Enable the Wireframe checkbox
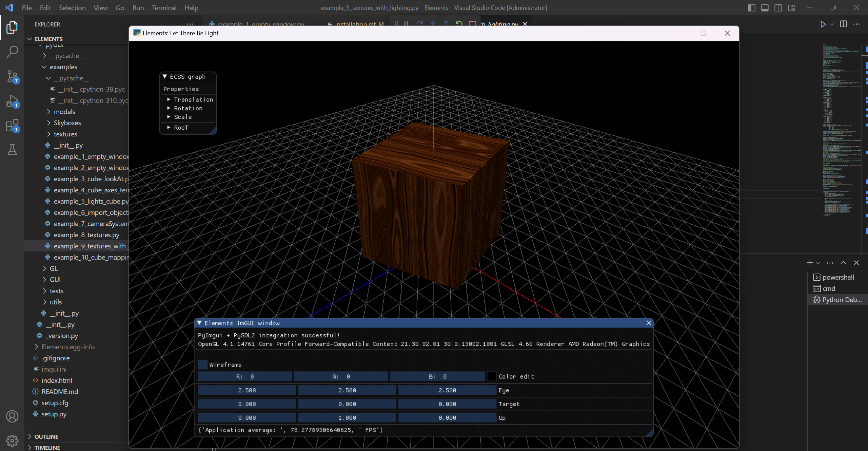The image size is (868, 451). pos(203,364)
